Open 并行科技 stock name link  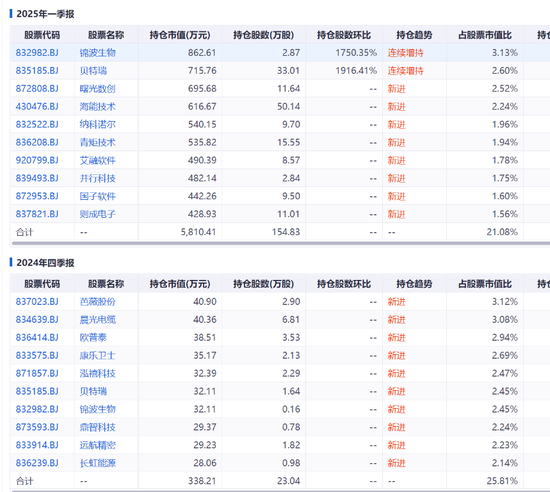pyautogui.click(x=98, y=178)
